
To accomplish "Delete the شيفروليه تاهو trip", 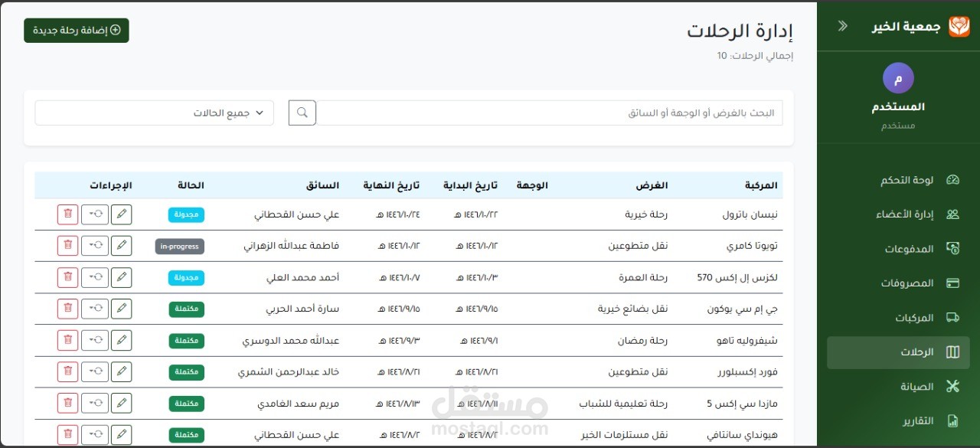I will (67, 340).
